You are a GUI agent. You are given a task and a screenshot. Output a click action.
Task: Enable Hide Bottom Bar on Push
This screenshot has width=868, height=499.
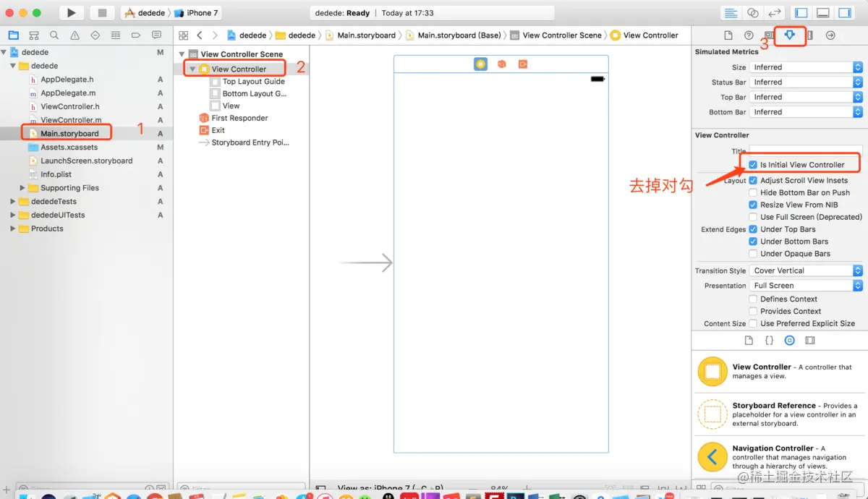pyautogui.click(x=754, y=193)
